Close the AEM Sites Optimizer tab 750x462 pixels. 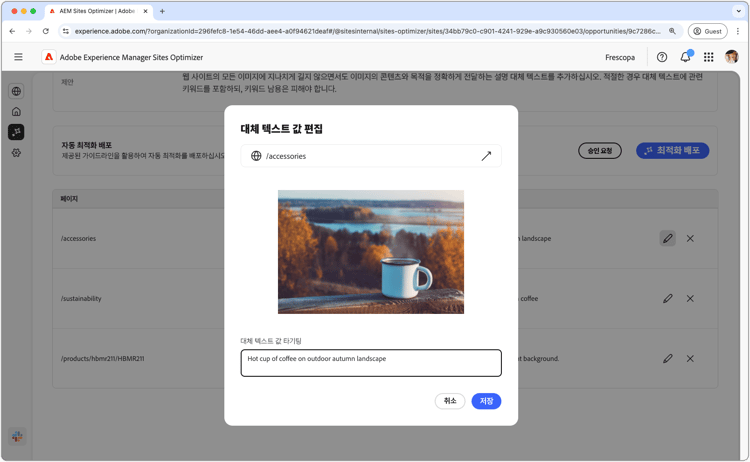pyautogui.click(x=145, y=11)
